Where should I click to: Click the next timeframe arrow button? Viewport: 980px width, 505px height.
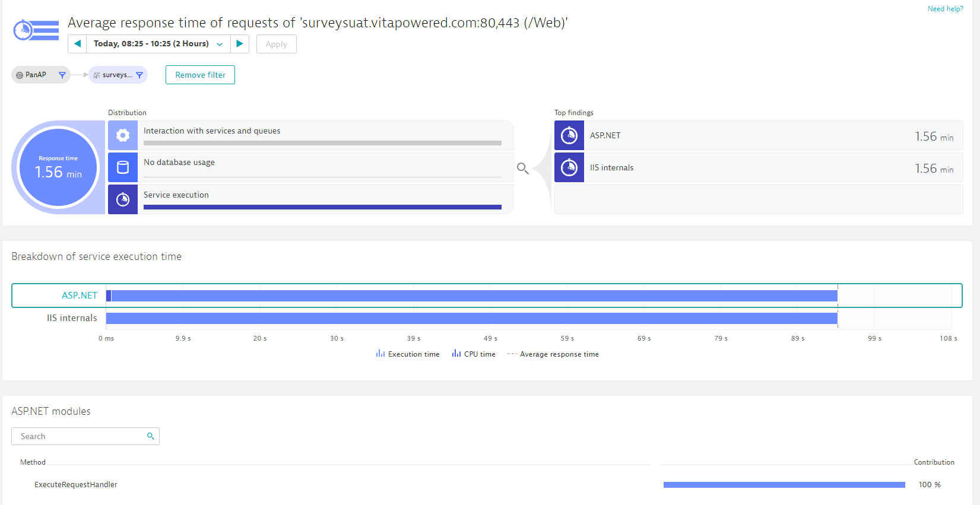(x=240, y=44)
